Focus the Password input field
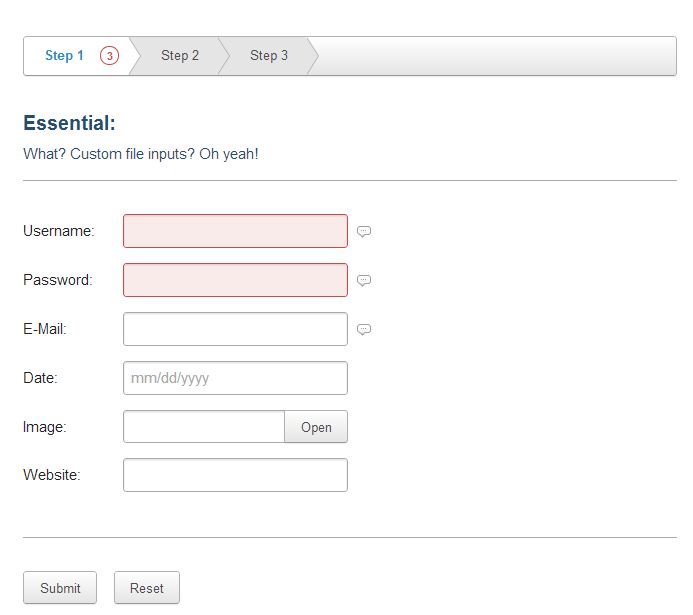Viewport: 693px width, 615px height. click(x=235, y=280)
